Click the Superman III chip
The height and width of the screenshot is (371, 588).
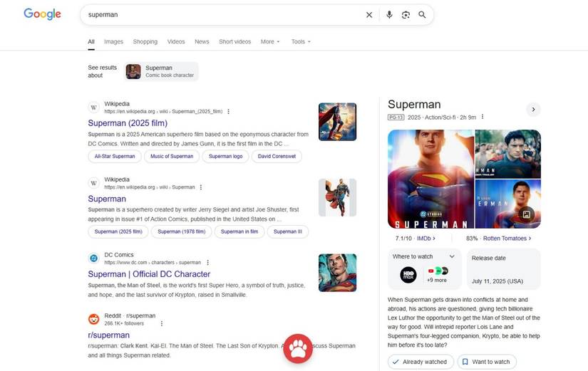(x=288, y=231)
